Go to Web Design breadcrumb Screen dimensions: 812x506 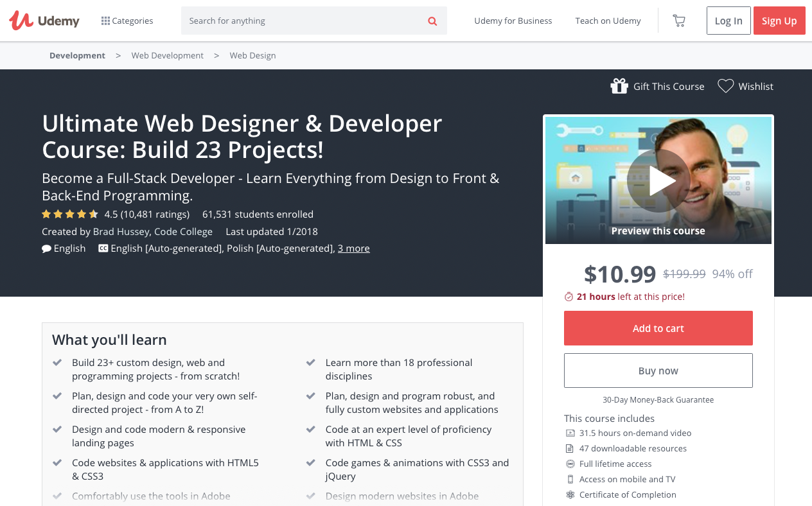pos(253,55)
